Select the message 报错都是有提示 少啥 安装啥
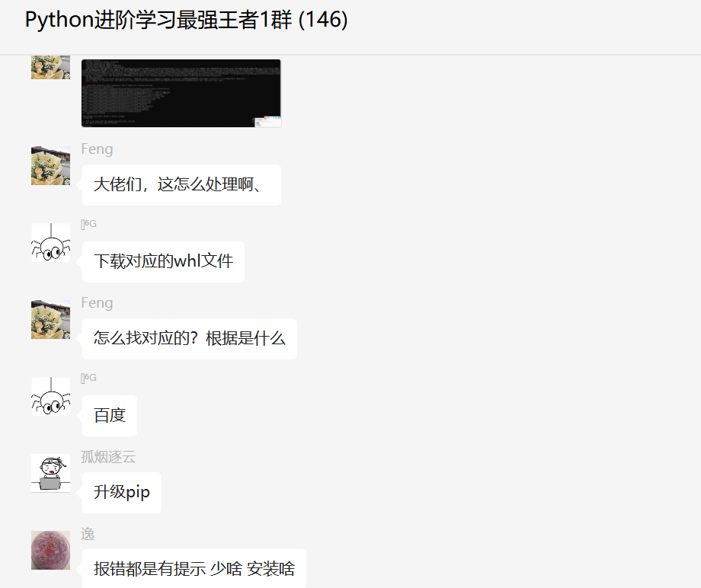This screenshot has height=588, width=701. click(194, 569)
